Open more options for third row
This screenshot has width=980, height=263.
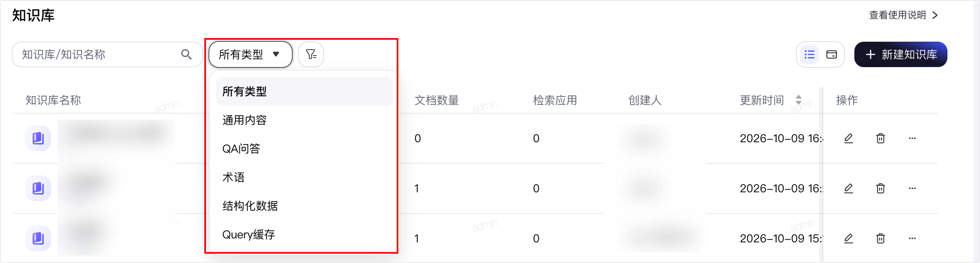(x=912, y=238)
